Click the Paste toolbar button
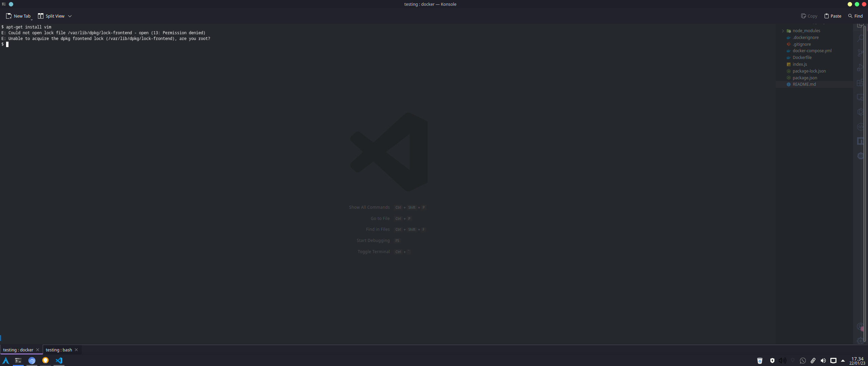 [833, 16]
